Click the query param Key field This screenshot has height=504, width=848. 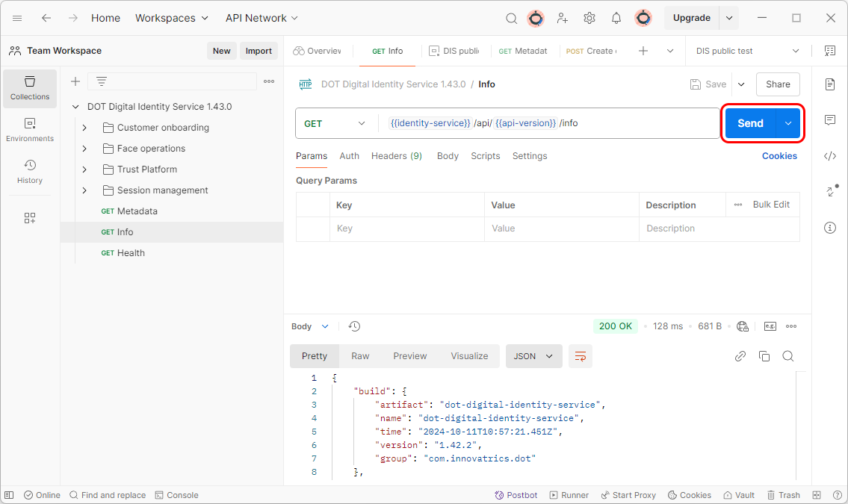click(x=406, y=228)
